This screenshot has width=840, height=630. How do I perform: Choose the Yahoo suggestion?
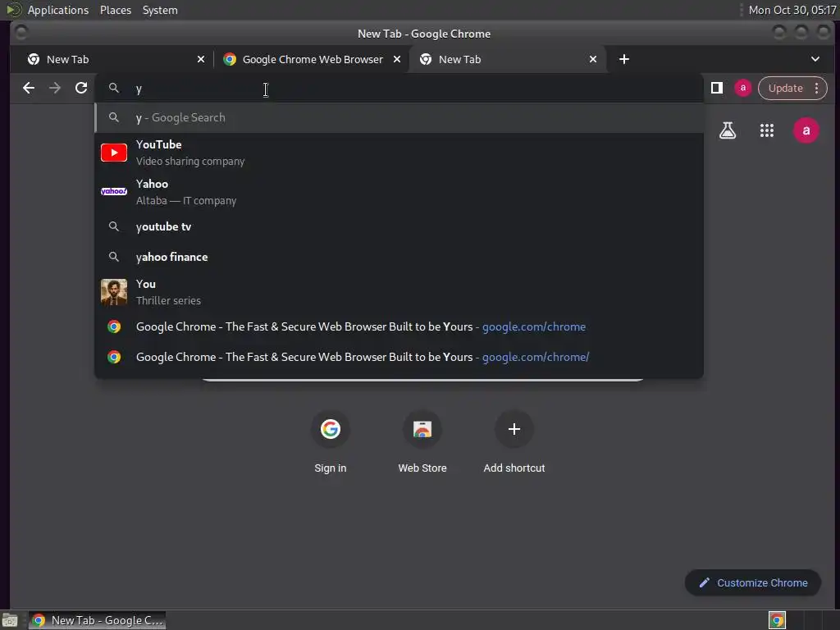coord(399,192)
